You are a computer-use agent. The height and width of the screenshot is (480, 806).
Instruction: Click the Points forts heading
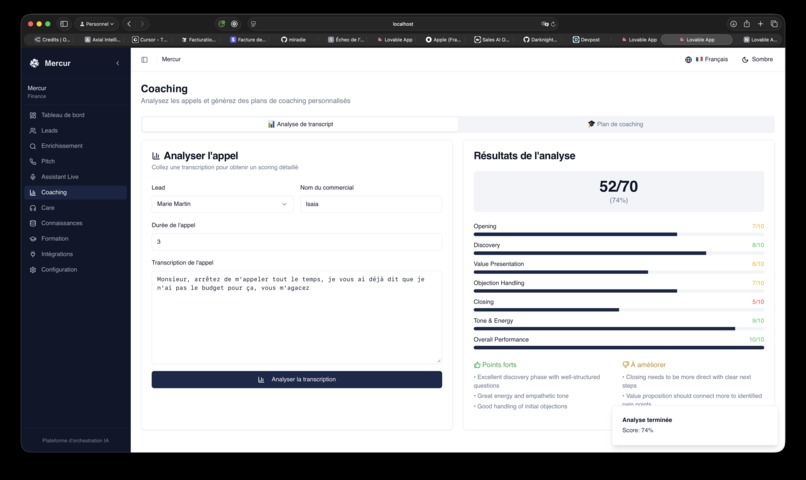pos(495,365)
